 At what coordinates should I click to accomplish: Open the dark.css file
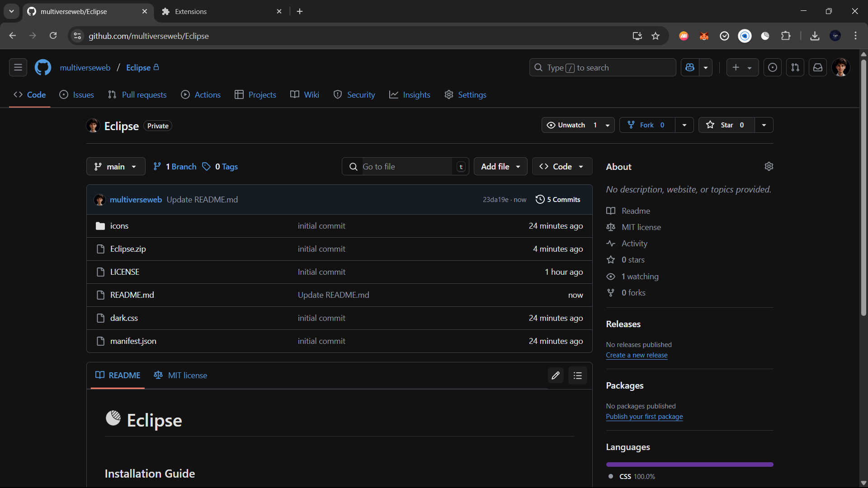point(124,318)
